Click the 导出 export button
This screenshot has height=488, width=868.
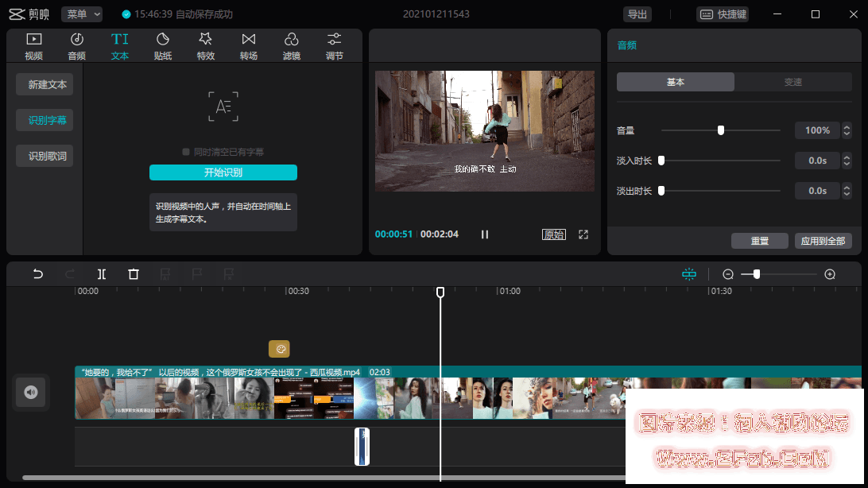637,14
